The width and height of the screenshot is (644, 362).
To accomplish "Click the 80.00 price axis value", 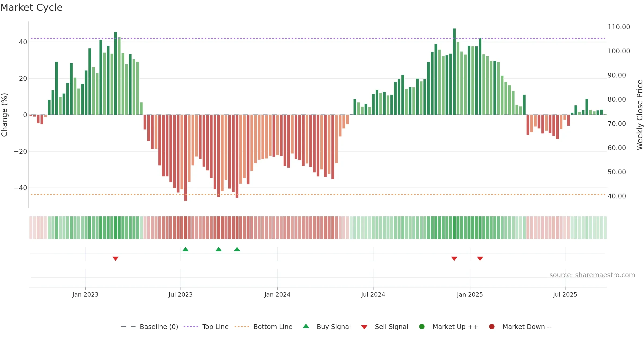I will [x=617, y=99].
